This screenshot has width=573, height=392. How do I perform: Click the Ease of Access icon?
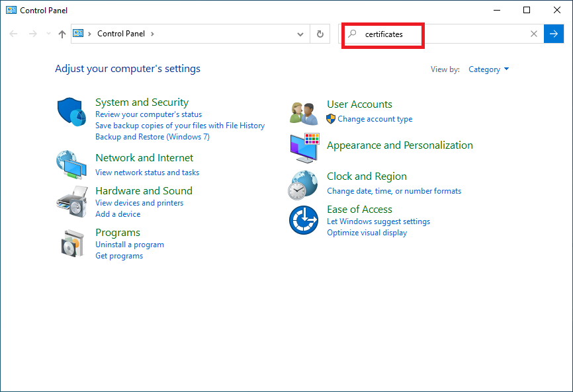point(303,220)
